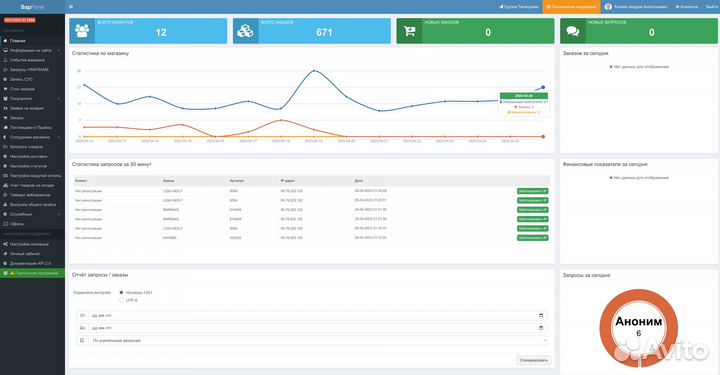The height and width of the screenshot is (375, 720).
Task: Open the По уникальным запросам dropdown
Action: [317, 341]
